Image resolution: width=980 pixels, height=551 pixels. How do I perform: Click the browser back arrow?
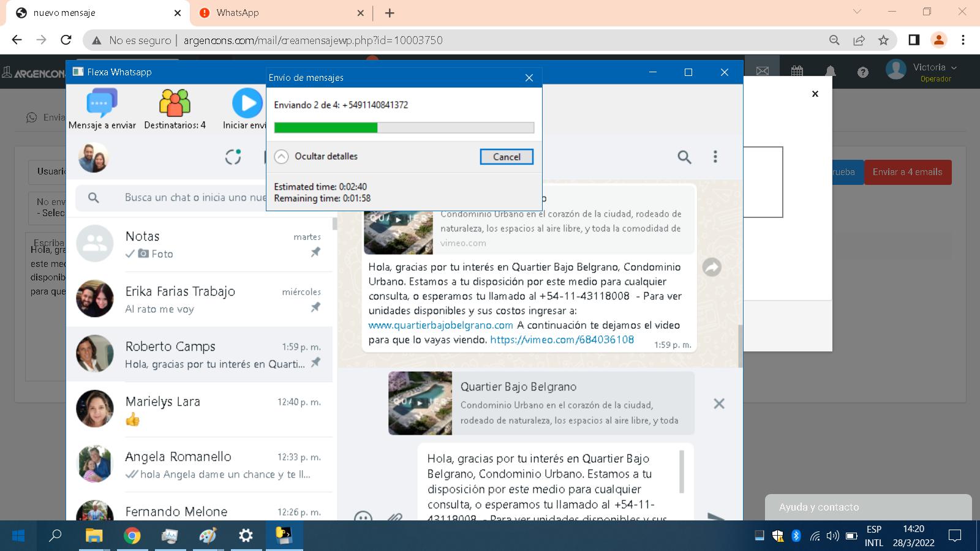(17, 40)
